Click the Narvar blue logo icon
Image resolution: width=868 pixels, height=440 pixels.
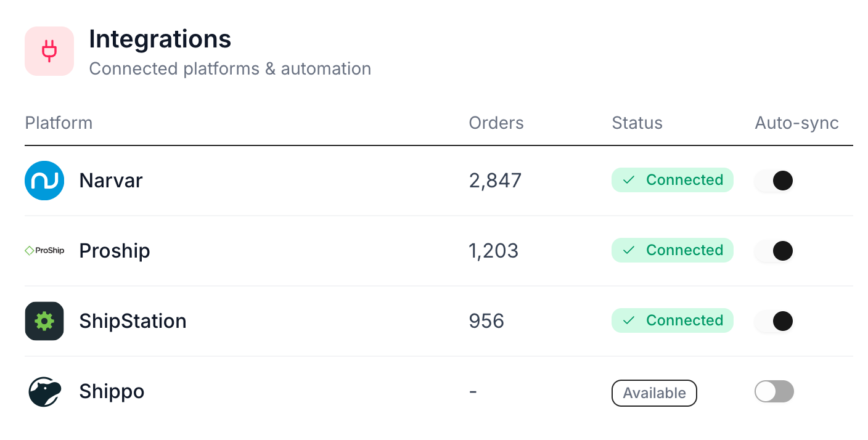(x=44, y=181)
